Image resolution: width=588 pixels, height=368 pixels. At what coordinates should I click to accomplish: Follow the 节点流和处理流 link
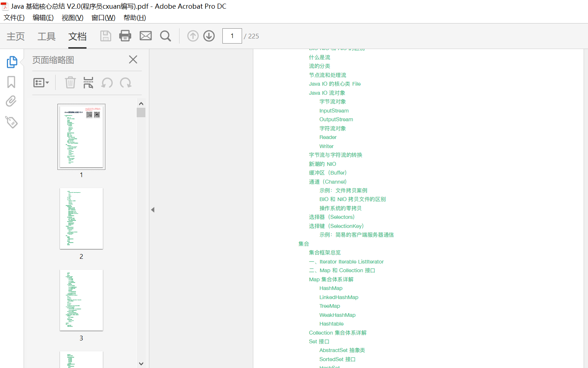[x=327, y=75]
